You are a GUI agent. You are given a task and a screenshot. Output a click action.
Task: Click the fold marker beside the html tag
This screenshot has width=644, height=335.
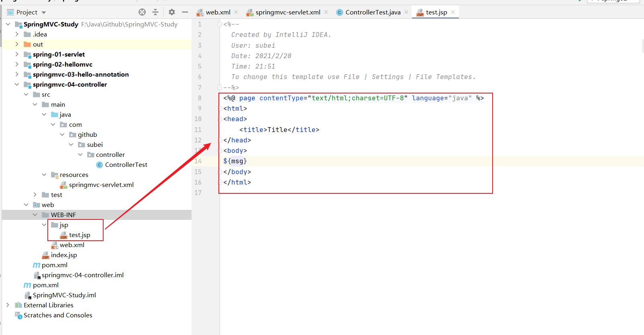(220, 109)
